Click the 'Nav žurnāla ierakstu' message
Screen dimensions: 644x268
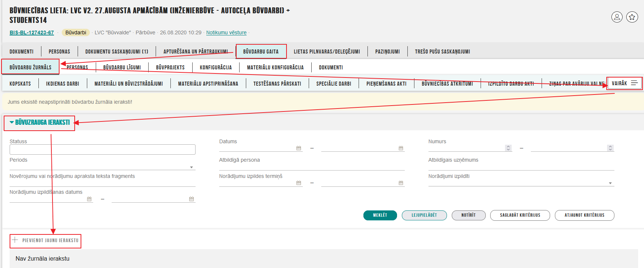43,258
